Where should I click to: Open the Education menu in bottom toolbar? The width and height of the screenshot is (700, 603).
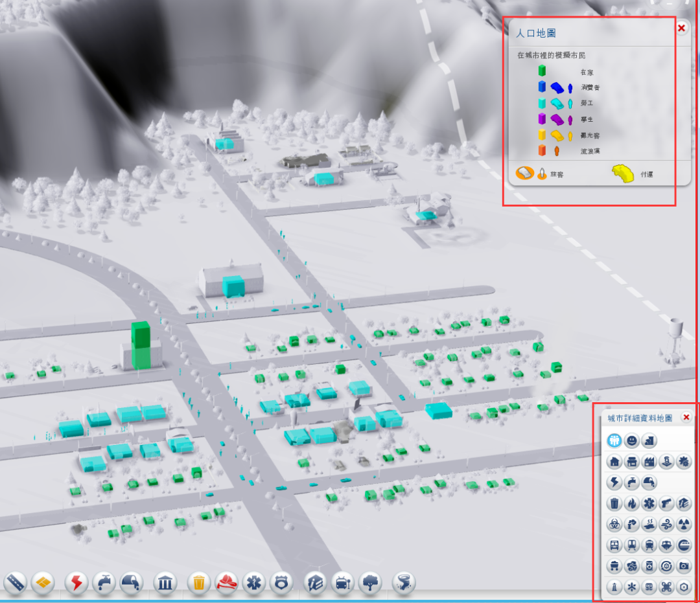pyautogui.click(x=315, y=582)
